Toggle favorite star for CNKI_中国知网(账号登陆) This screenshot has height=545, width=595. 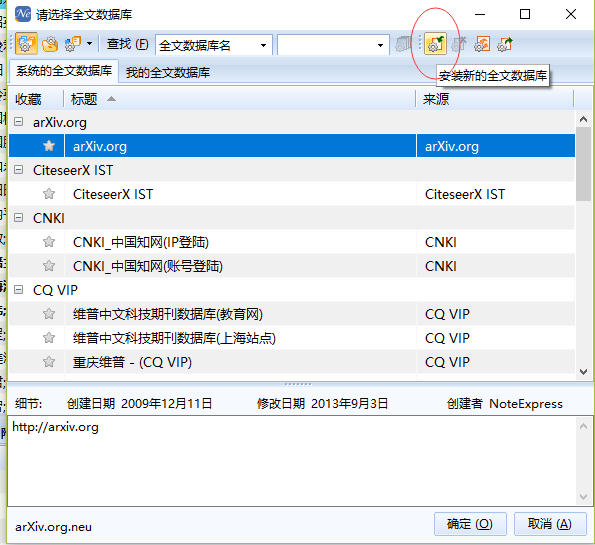coord(49,266)
